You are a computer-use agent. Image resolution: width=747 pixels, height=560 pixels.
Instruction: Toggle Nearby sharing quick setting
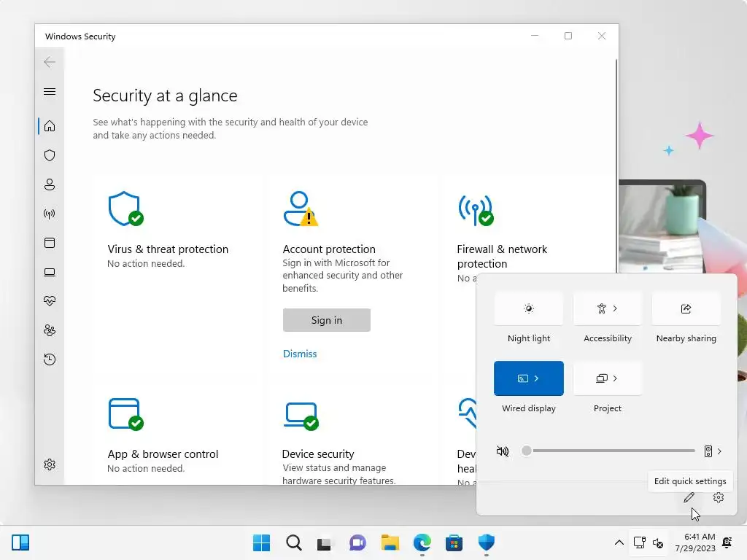(x=686, y=308)
